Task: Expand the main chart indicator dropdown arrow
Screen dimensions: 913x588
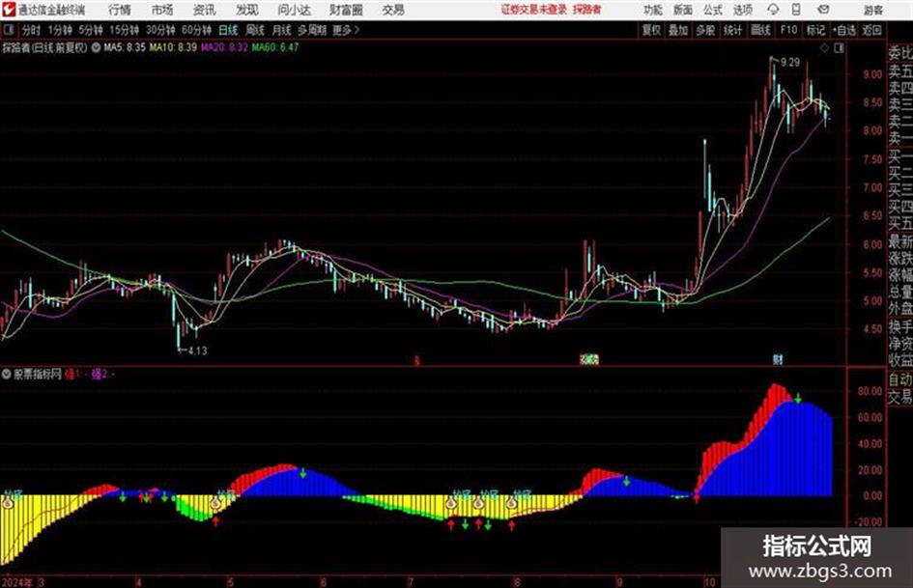Action: pyautogui.click(x=96, y=47)
